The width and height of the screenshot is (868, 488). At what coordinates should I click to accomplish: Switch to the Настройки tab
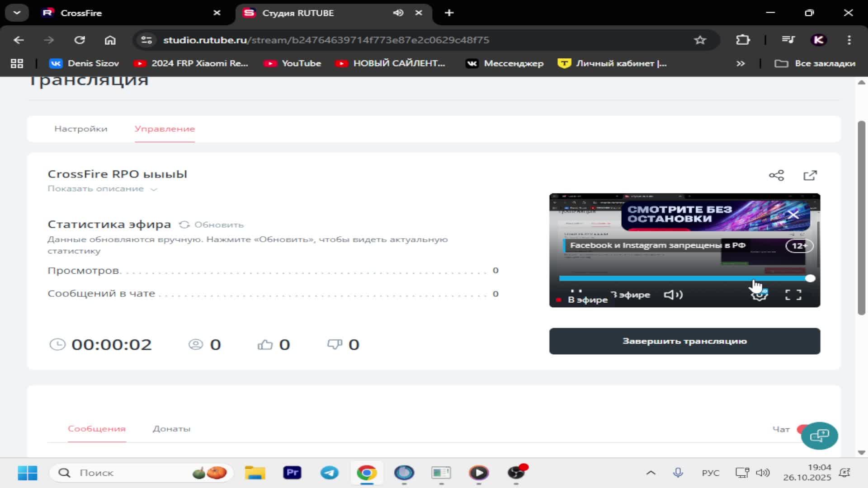pyautogui.click(x=81, y=129)
